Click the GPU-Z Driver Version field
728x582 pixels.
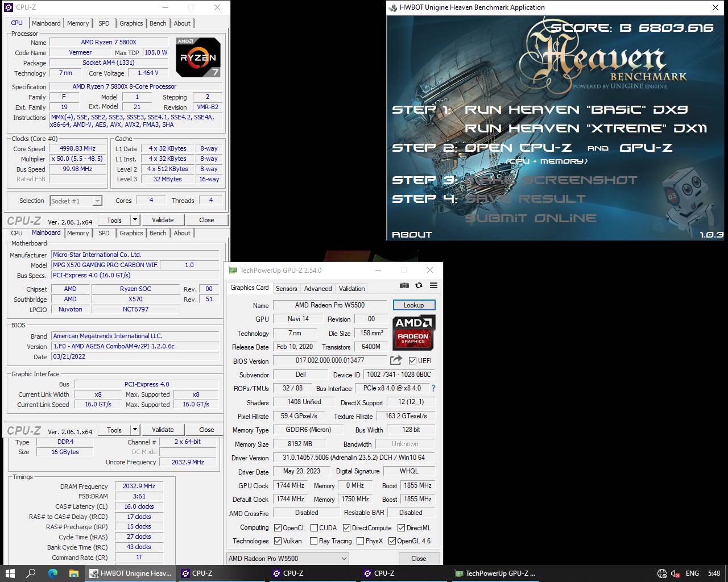click(354, 458)
